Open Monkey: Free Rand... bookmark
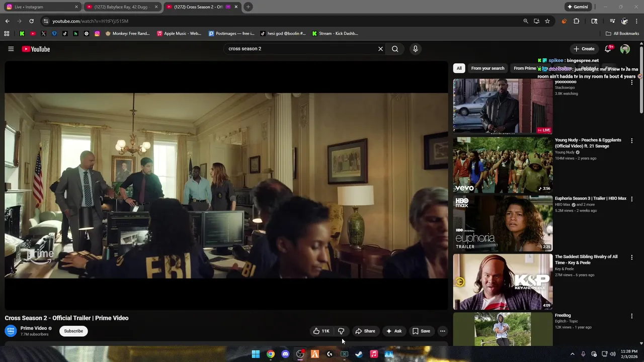644x362 pixels. tap(128, 34)
